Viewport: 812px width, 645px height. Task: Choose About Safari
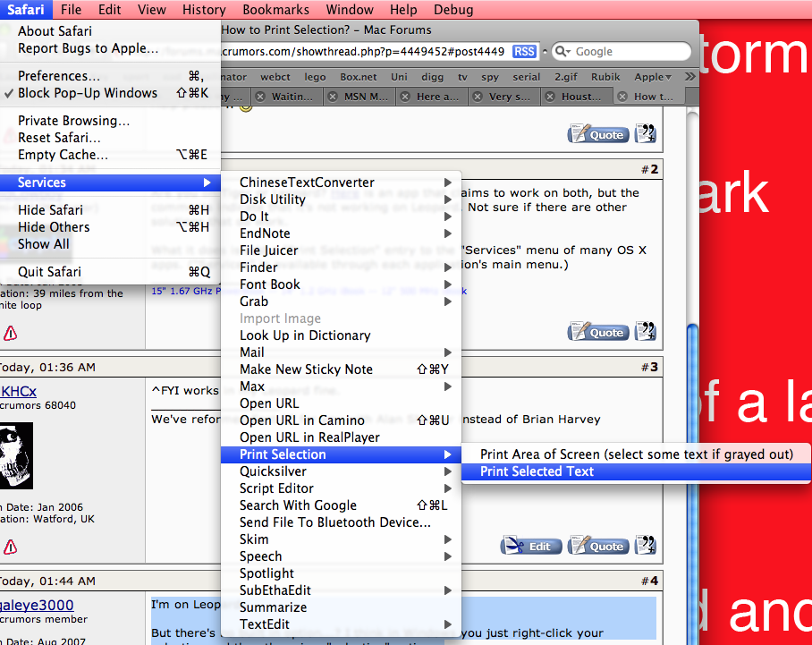(110, 31)
